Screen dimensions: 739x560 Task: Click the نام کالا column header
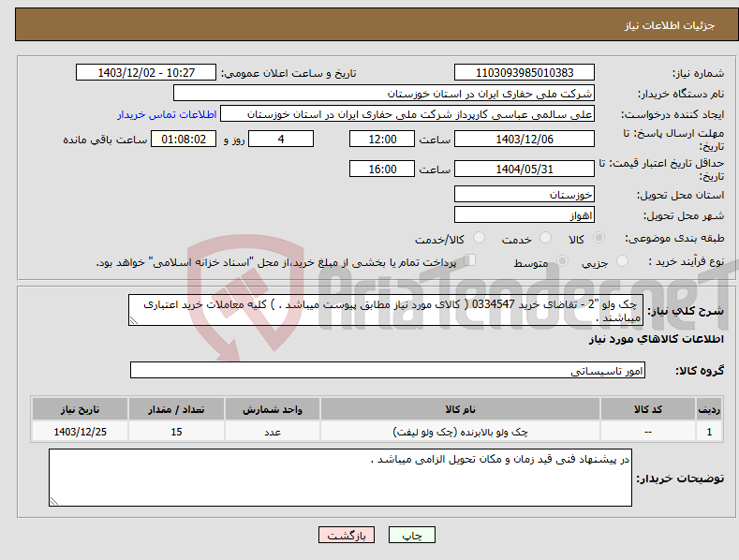(x=460, y=409)
